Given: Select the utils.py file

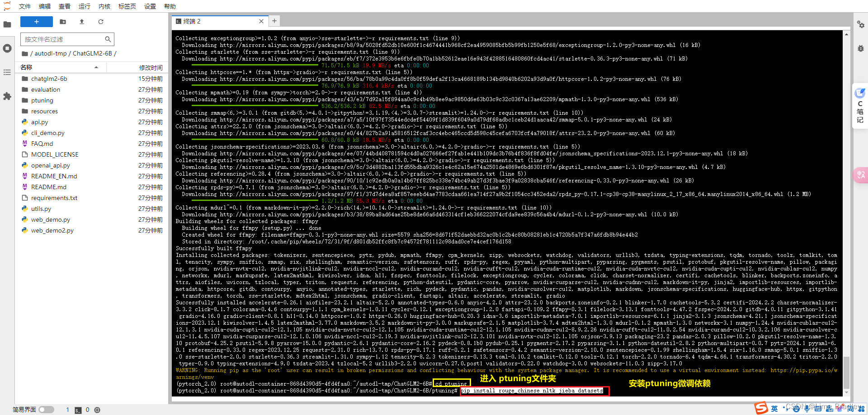Looking at the screenshot, I should point(92,209).
